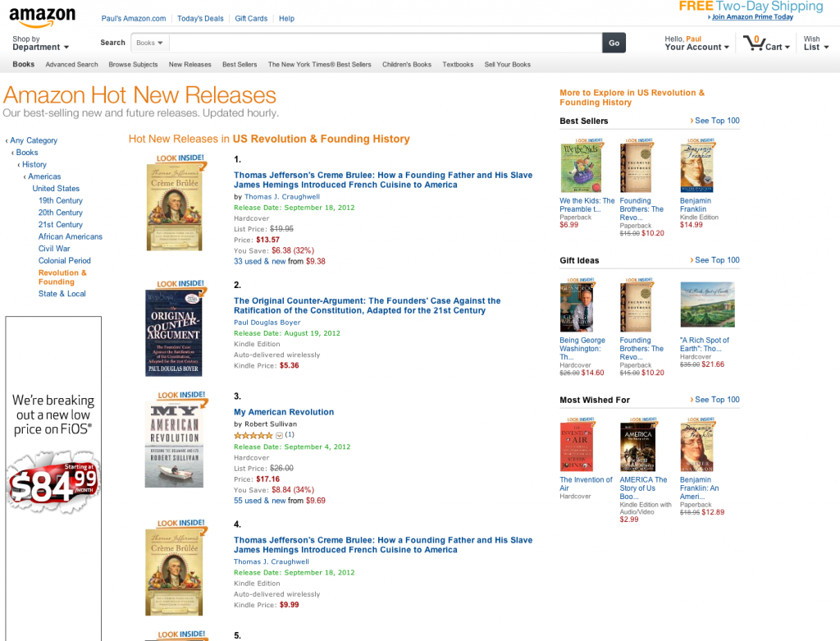Click the A Rich Spot of Earth cover
Viewport: 840px width, 641px height.
[x=707, y=304]
